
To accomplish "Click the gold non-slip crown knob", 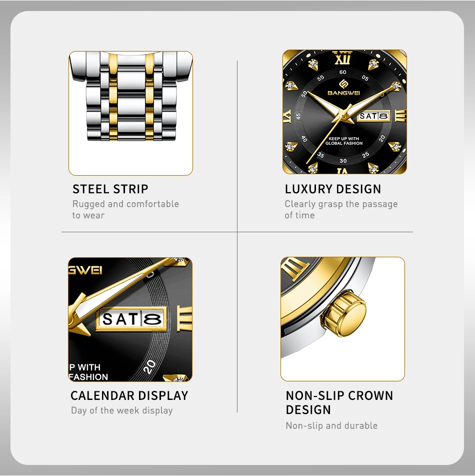I will (x=343, y=313).
